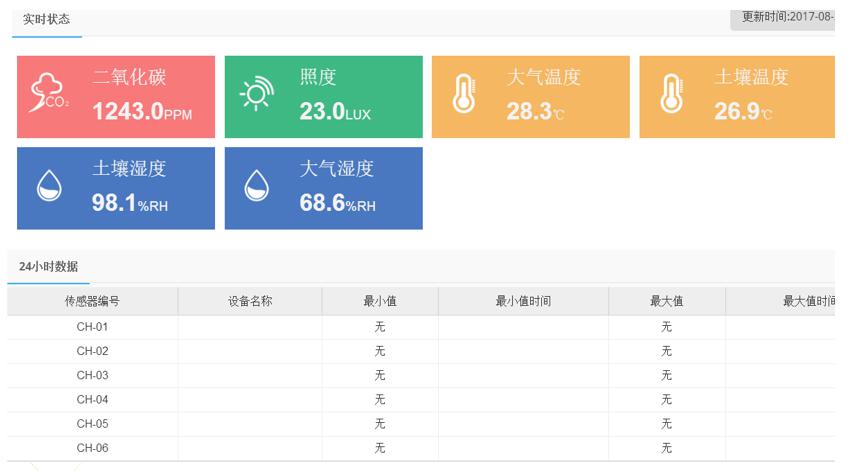Sort by the 最小值 column header
The height and width of the screenshot is (471, 849).
coord(379,301)
